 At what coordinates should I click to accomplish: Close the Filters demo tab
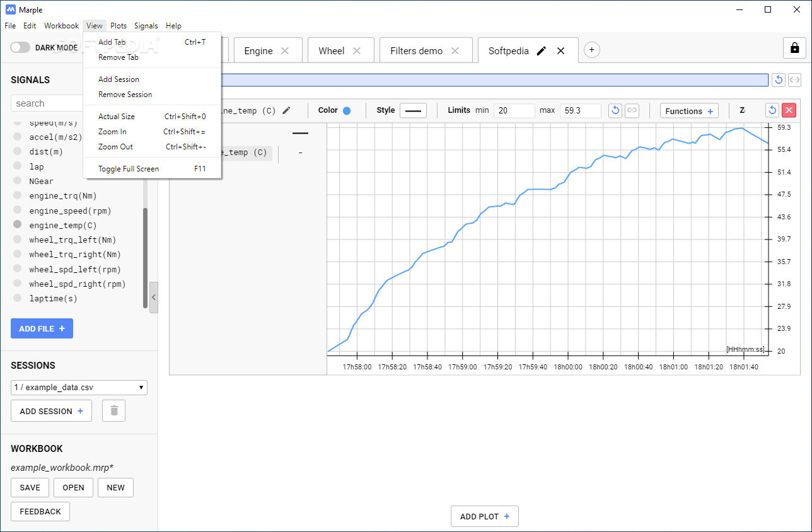(x=455, y=51)
